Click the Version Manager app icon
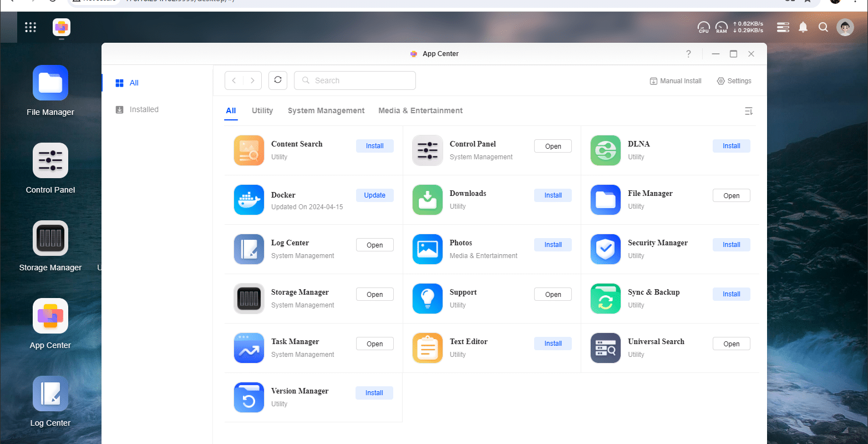The image size is (868, 444). click(249, 397)
